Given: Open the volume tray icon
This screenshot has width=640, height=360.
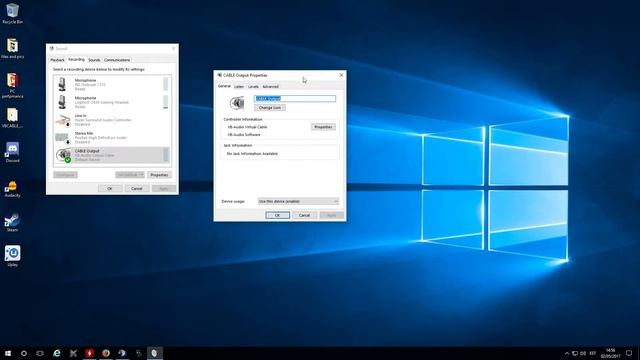Looking at the screenshot, I should [x=583, y=353].
